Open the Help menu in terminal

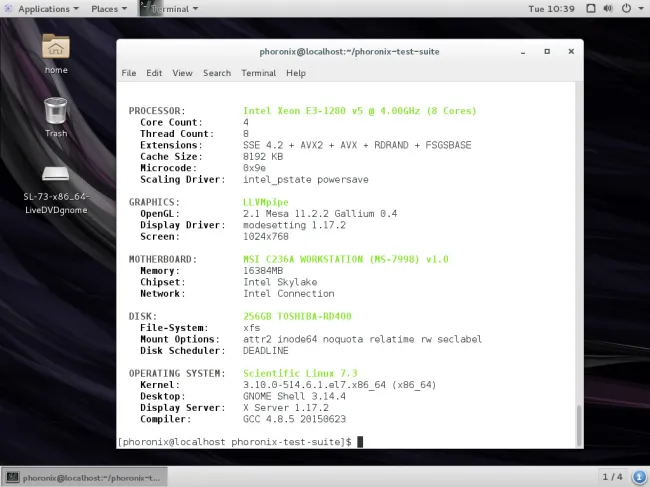(x=296, y=73)
